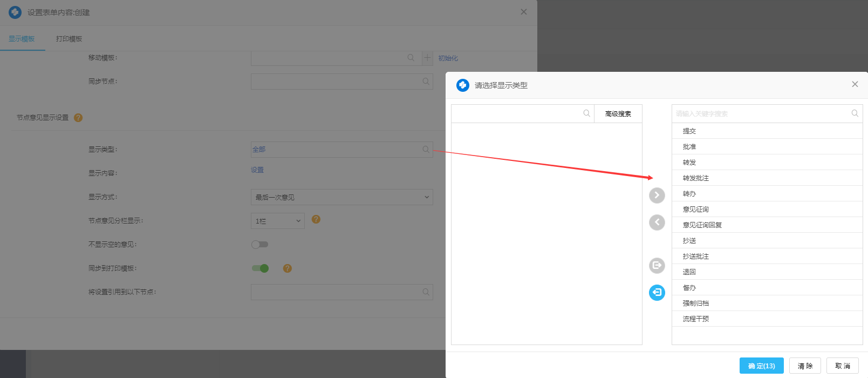The image size is (868, 378).
Task: Click the move-right arrow transfer button
Action: 657,195
